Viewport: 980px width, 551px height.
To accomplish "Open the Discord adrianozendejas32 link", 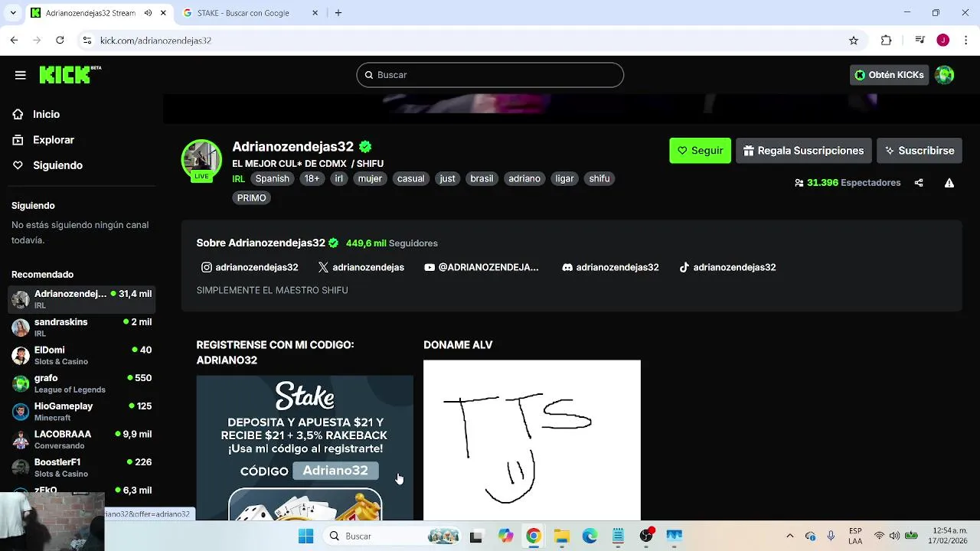I will 610,267.
